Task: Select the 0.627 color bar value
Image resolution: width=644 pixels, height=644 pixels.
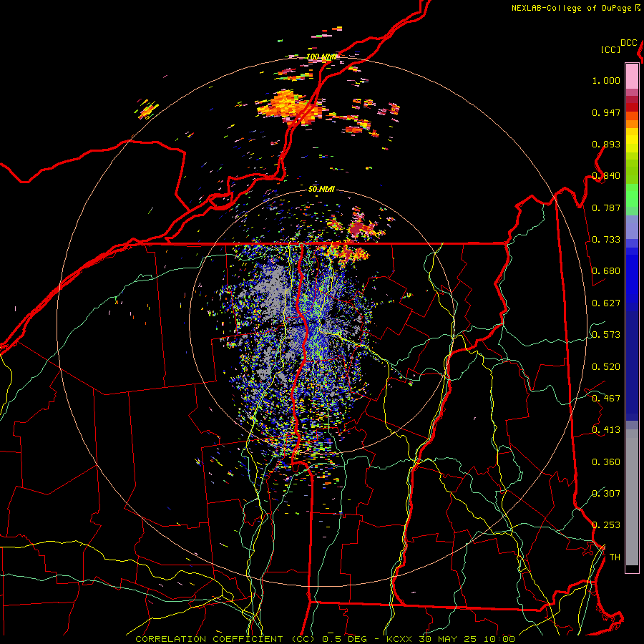Action: click(606, 303)
